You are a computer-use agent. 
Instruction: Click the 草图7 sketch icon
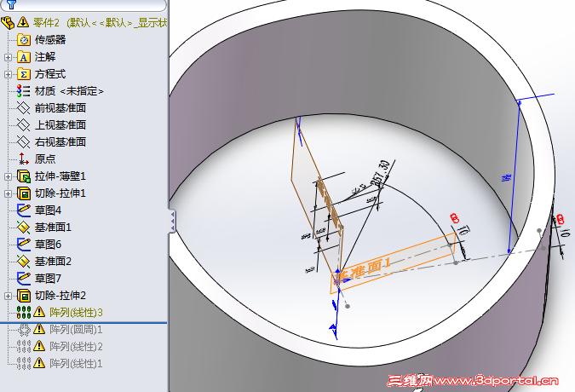(x=24, y=279)
